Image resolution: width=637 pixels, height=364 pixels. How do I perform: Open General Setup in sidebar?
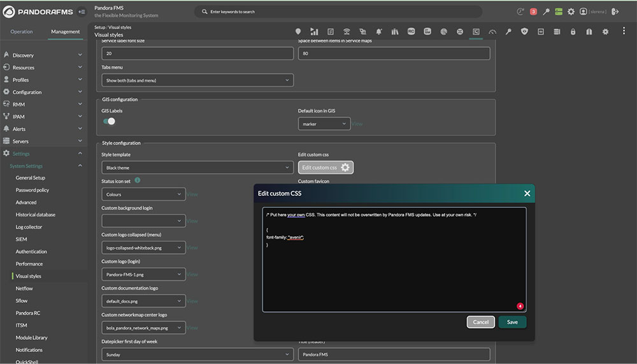coord(31,178)
